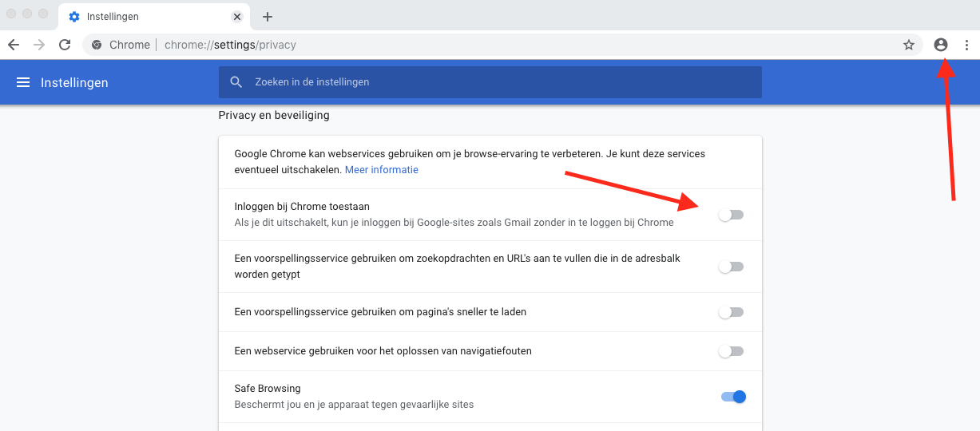Image resolution: width=980 pixels, height=431 pixels.
Task: Bookmark this page with the star icon
Action: tap(908, 45)
